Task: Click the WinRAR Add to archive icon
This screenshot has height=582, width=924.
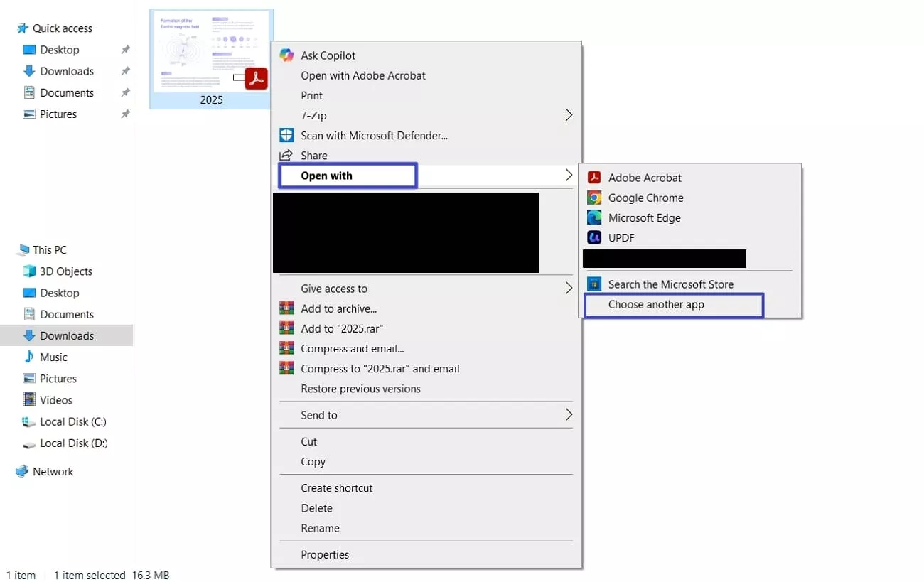Action: click(x=286, y=308)
